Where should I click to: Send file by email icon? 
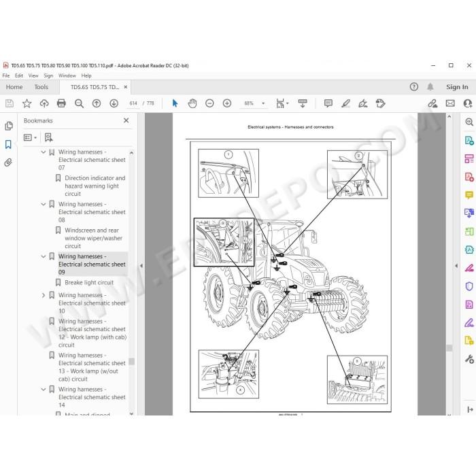pos(450,103)
